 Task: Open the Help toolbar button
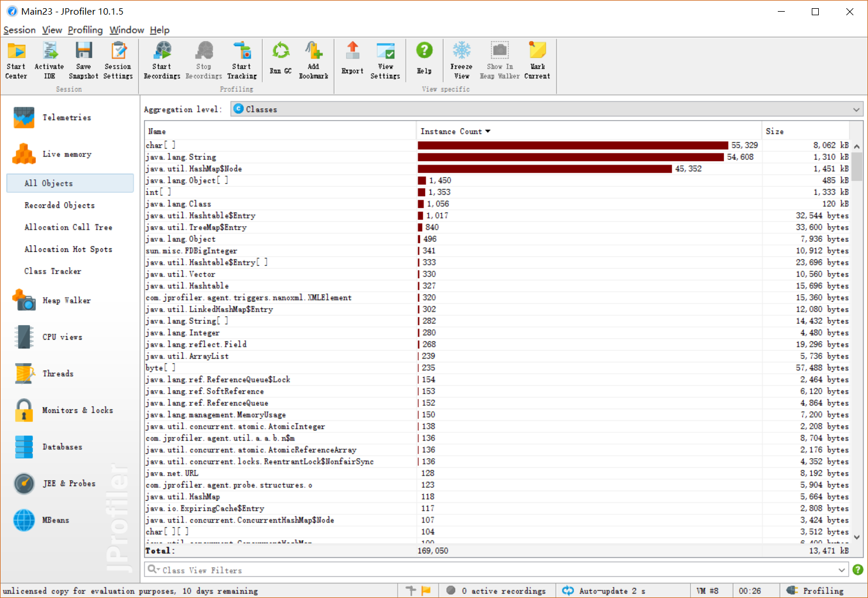pos(424,59)
